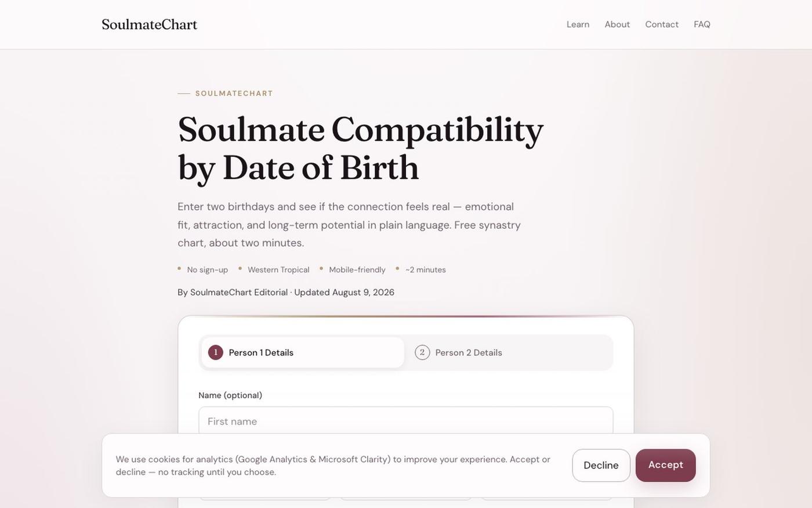Image resolution: width=812 pixels, height=508 pixels.
Task: Click the maroon step 1 circle badge
Action: (x=216, y=352)
